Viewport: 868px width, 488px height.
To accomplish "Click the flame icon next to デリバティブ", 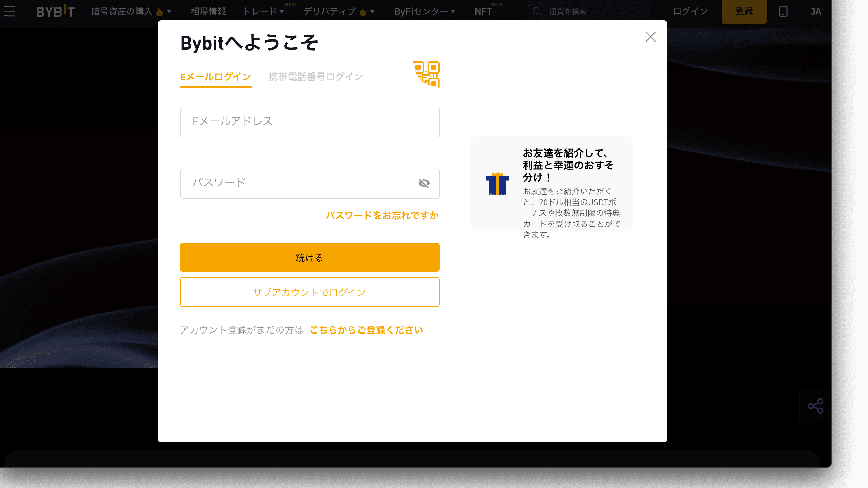I will point(362,11).
